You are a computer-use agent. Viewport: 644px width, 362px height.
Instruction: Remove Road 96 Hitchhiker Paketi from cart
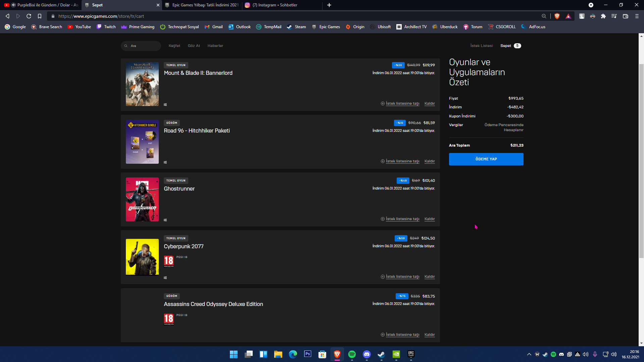(430, 161)
